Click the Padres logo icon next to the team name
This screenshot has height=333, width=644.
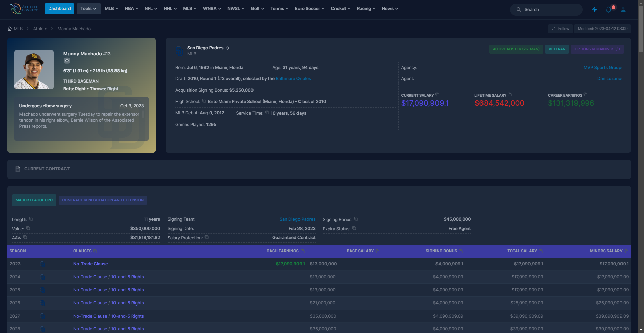coord(179,51)
